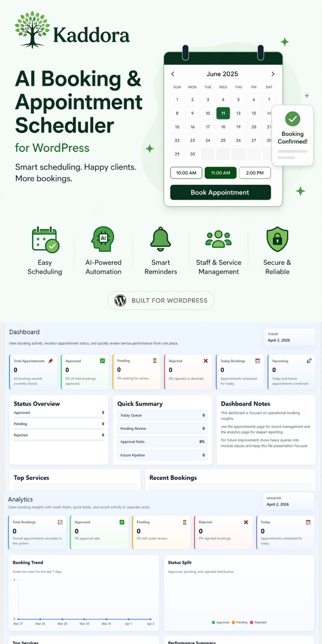Viewport: 322px width, 644px height.
Task: Click the Analytics section title
Action: (x=21, y=500)
